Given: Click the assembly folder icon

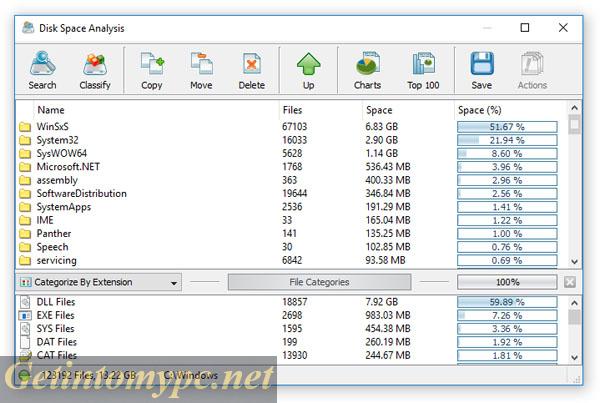Looking at the screenshot, I should (25, 180).
